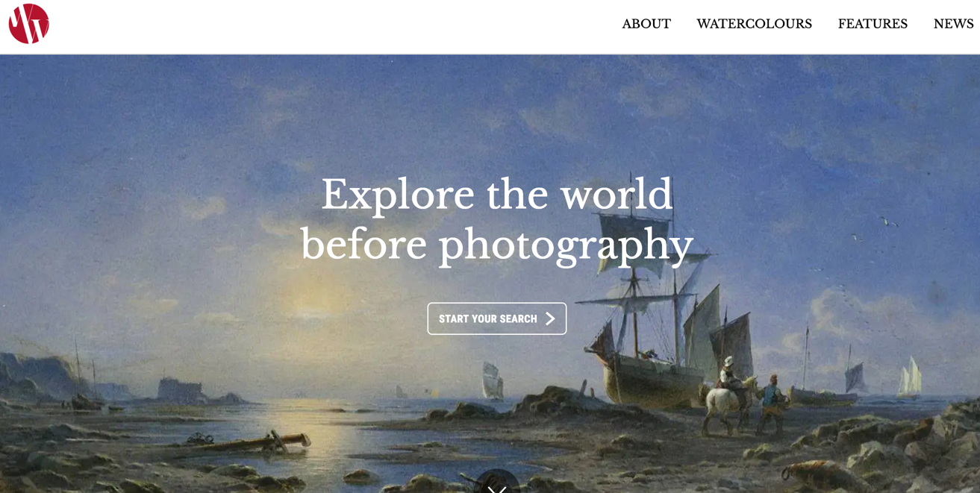
Task: Click the red Watercolour World logo
Action: 29,24
